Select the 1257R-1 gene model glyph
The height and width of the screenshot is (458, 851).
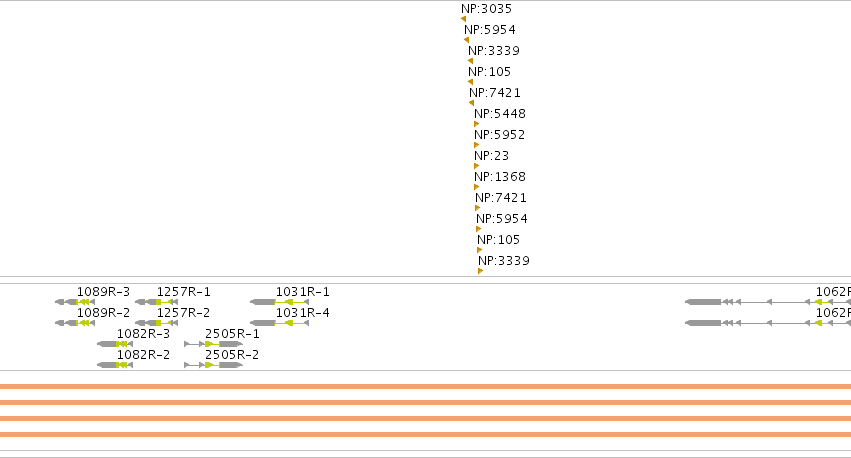(156, 302)
